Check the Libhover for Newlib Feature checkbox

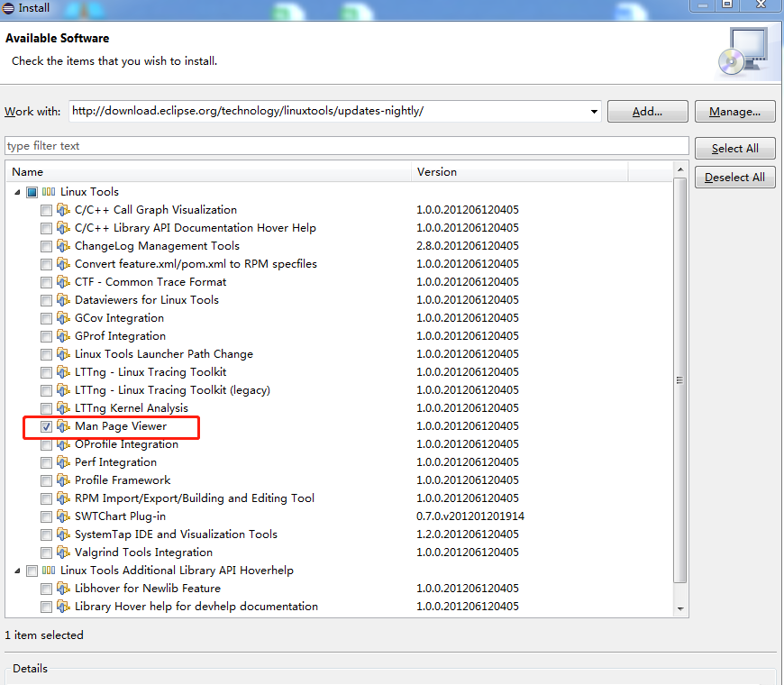click(46, 589)
